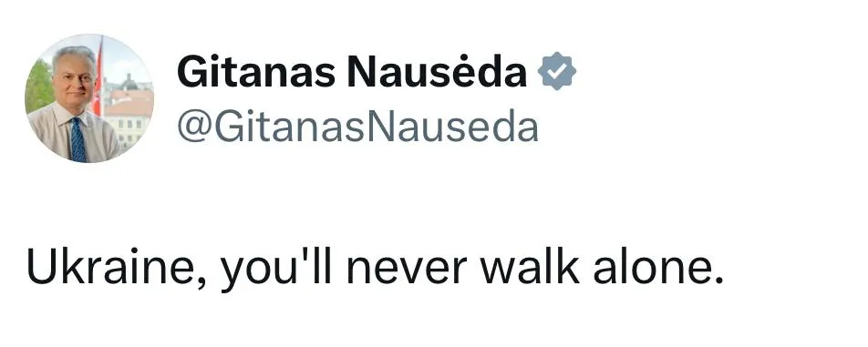Click the blue verified checkmark badge

(x=557, y=71)
